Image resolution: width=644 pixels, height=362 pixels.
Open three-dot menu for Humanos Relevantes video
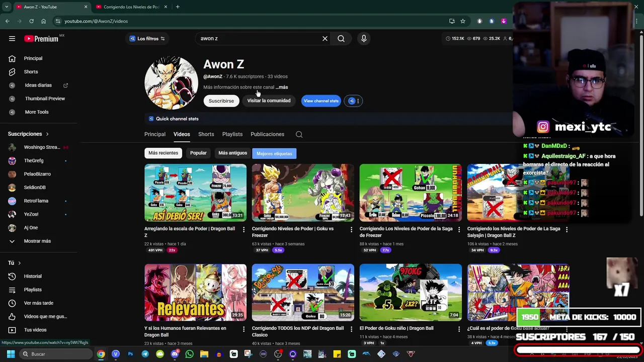(244, 329)
